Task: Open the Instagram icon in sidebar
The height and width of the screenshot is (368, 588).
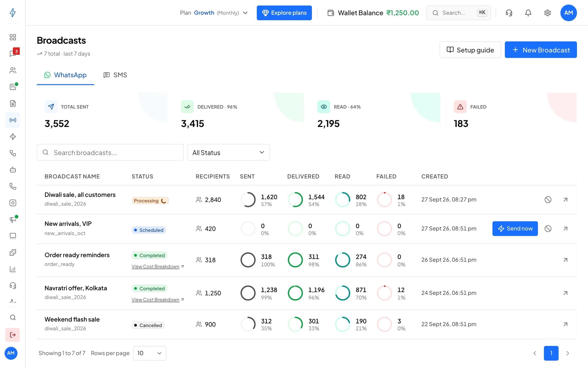Action: coord(13,203)
